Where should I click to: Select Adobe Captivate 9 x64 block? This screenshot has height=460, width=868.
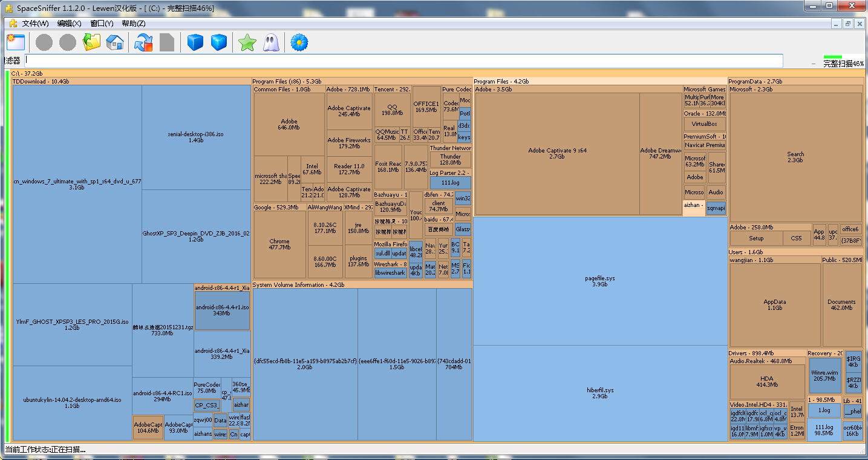[x=557, y=154]
